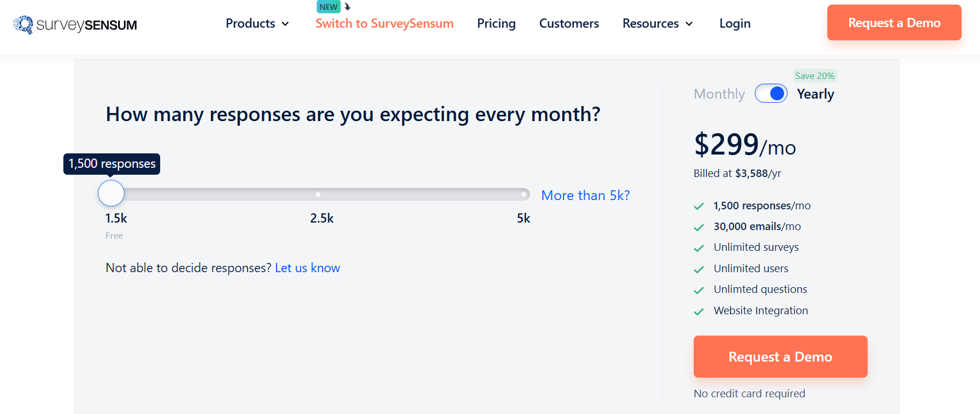Click the chevron next to Products

coord(285,24)
